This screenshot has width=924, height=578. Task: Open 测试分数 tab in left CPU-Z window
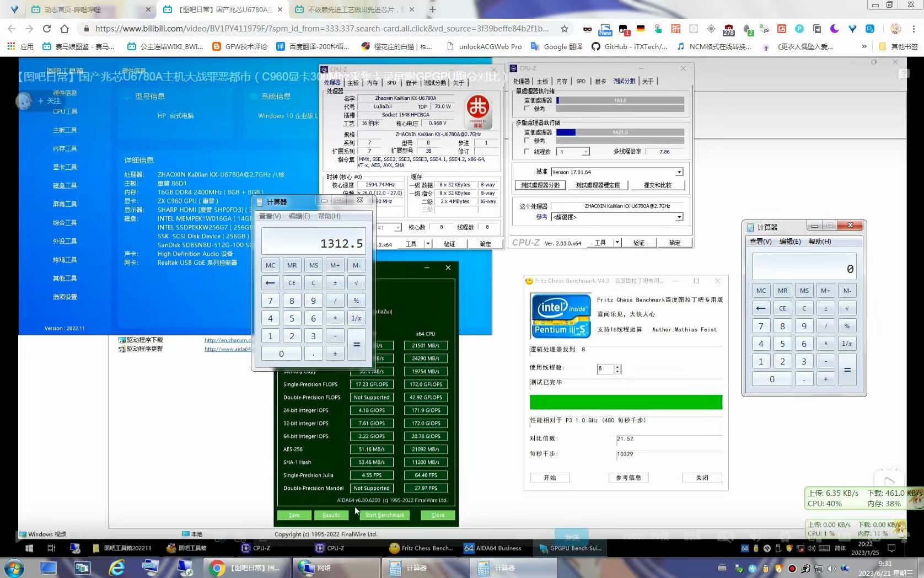coord(435,83)
